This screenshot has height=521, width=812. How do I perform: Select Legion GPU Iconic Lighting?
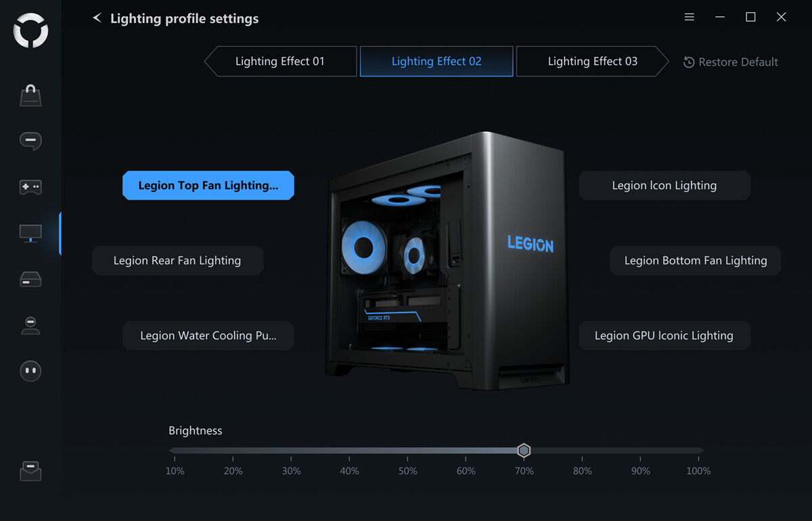(664, 336)
